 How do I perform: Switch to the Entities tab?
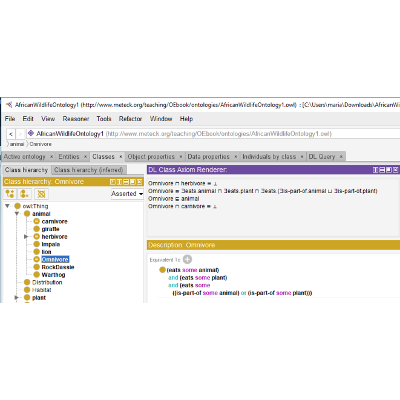coord(69,157)
